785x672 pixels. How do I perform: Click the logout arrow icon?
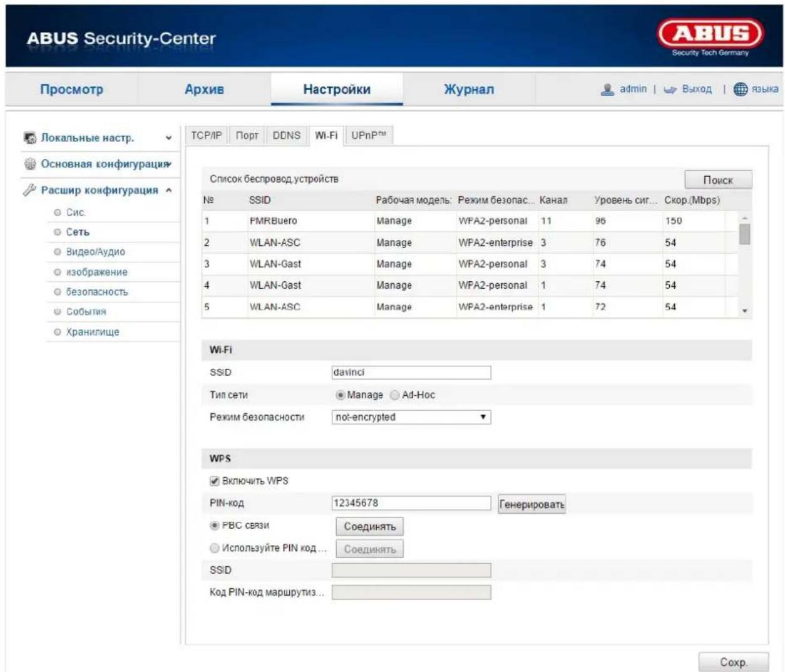[670, 90]
